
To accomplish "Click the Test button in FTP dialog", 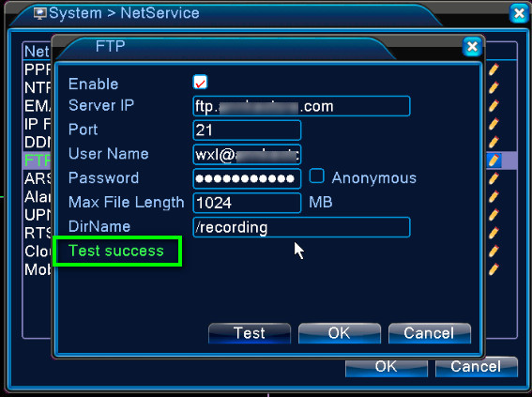I will point(250,333).
